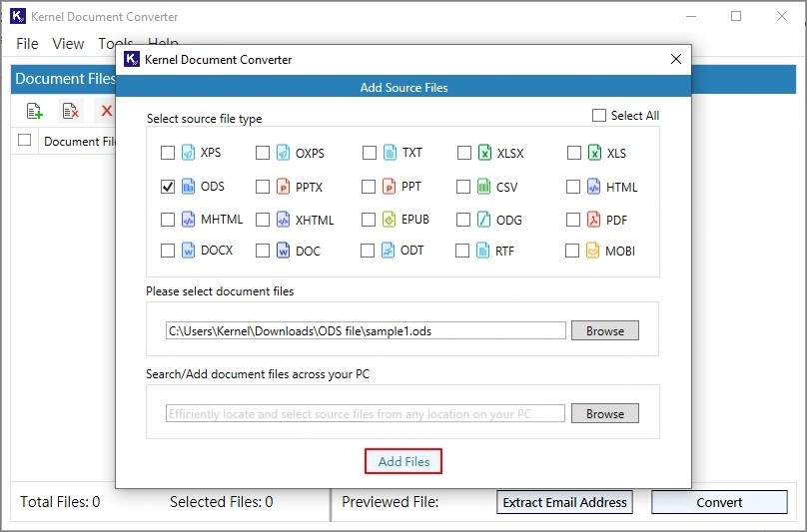Click the Convert button
Image resolution: width=807 pixels, height=532 pixels.
[x=719, y=502]
